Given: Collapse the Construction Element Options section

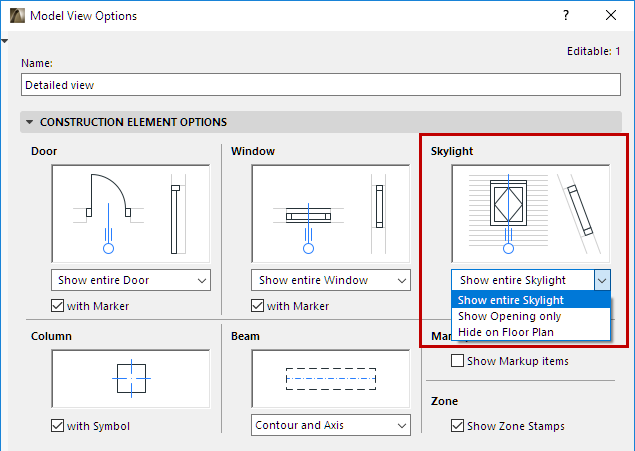Looking at the screenshot, I should 30,122.
